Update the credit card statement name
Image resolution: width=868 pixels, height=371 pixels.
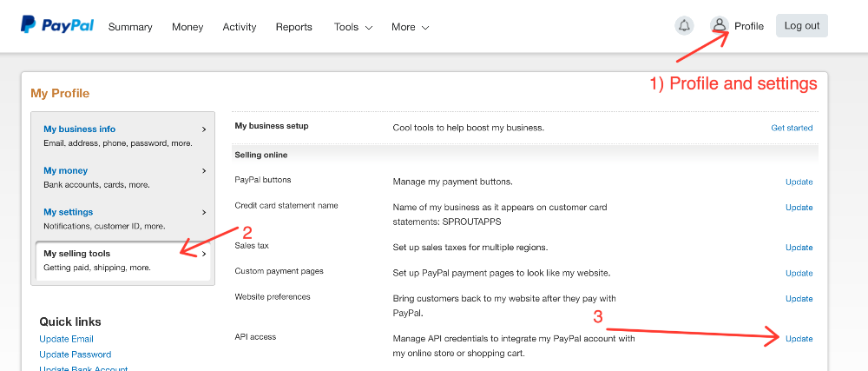pos(799,208)
